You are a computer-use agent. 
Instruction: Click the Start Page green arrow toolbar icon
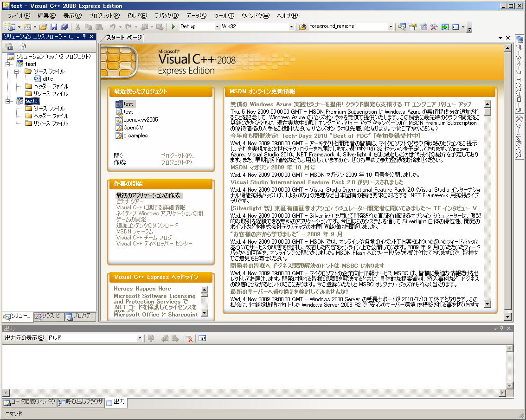point(445,26)
